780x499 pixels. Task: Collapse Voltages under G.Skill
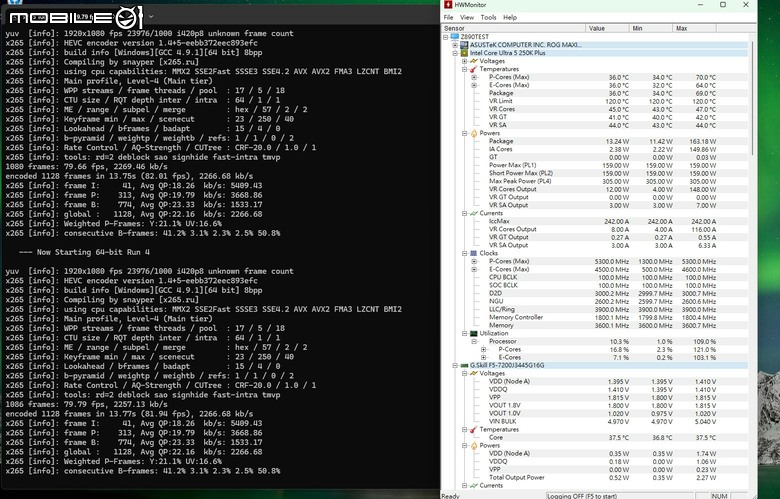click(465, 373)
